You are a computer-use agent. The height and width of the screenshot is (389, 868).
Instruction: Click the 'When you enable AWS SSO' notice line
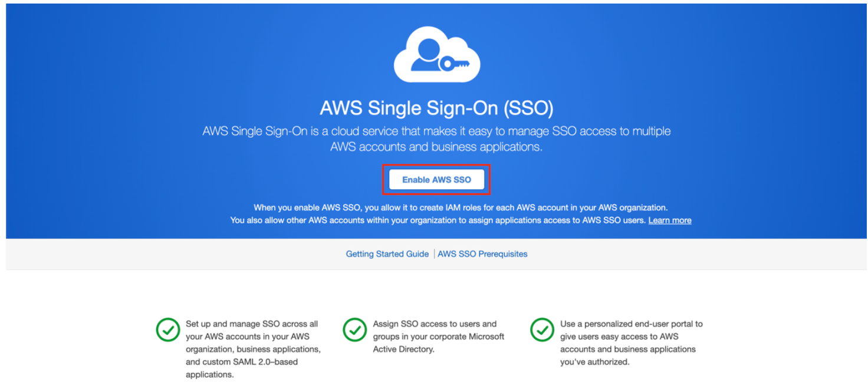click(x=461, y=207)
